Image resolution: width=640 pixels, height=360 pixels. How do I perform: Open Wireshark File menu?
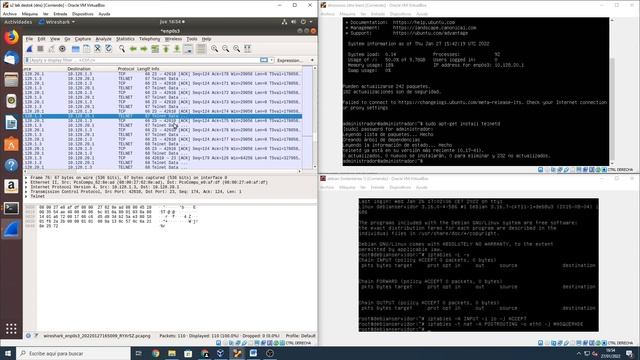point(29,39)
